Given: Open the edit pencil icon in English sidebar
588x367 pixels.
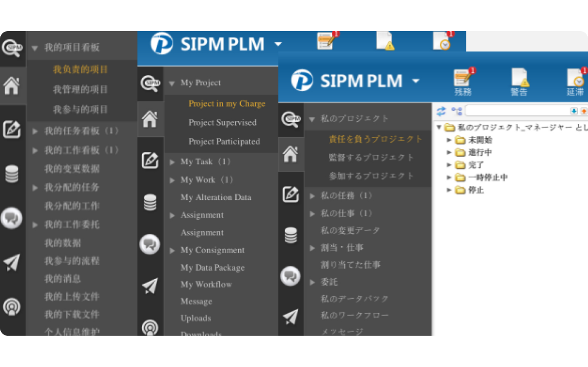Looking at the screenshot, I should [x=150, y=160].
